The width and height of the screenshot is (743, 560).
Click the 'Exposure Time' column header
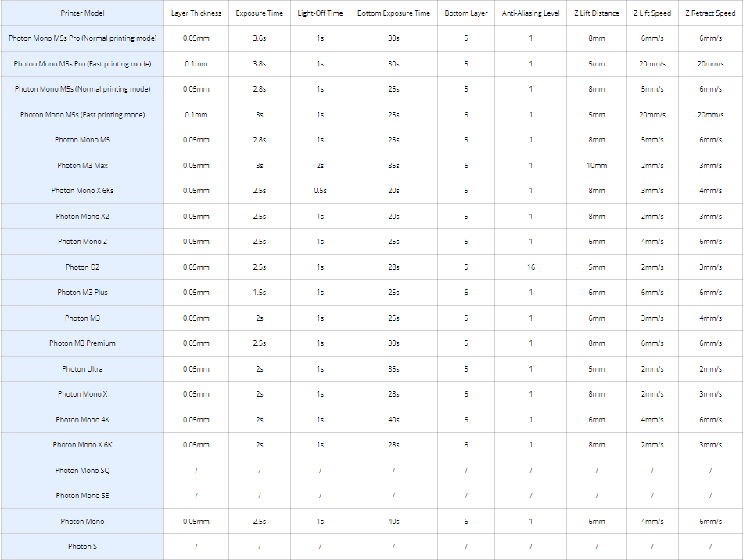[259, 13]
